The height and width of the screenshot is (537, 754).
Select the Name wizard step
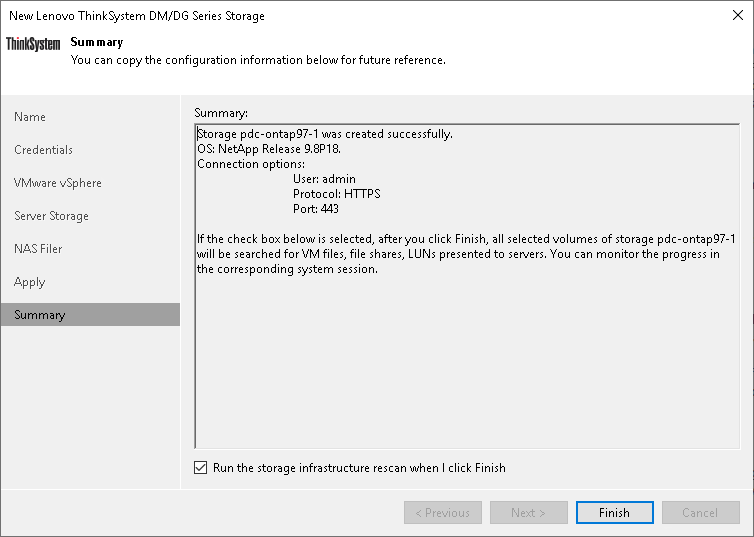click(90, 117)
